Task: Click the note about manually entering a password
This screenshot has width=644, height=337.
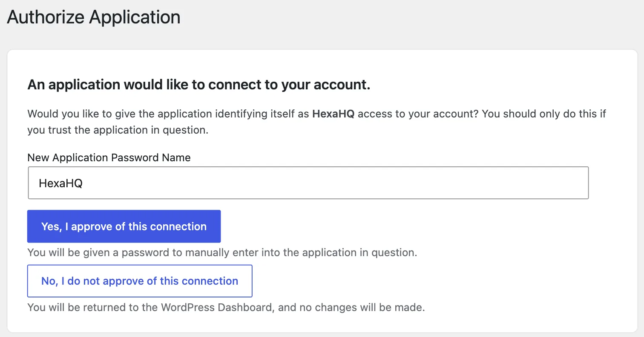Action: click(222, 252)
